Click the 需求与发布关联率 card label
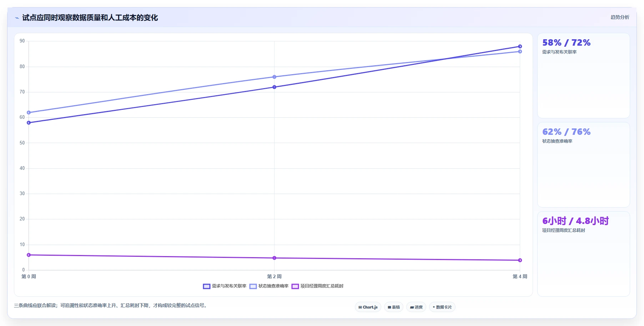The height and width of the screenshot is (326, 644). (559, 52)
